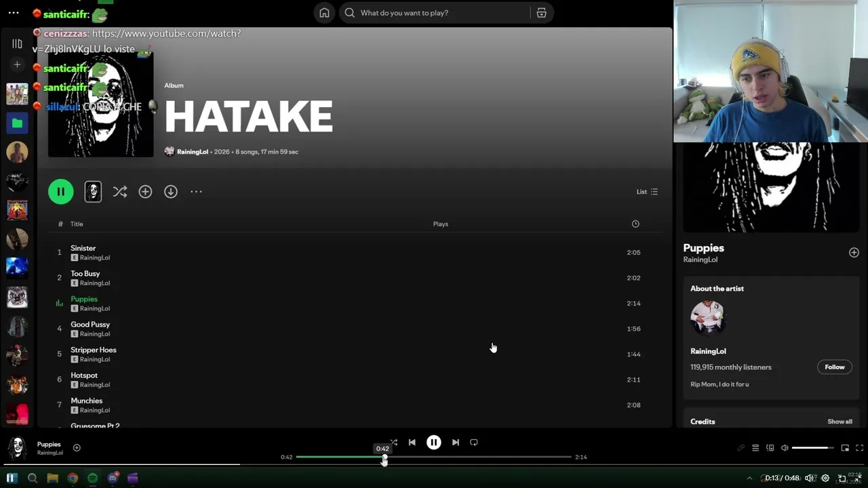This screenshot has width=868, height=488.
Task: Toggle repeat in the player bar
Action: 474,443
